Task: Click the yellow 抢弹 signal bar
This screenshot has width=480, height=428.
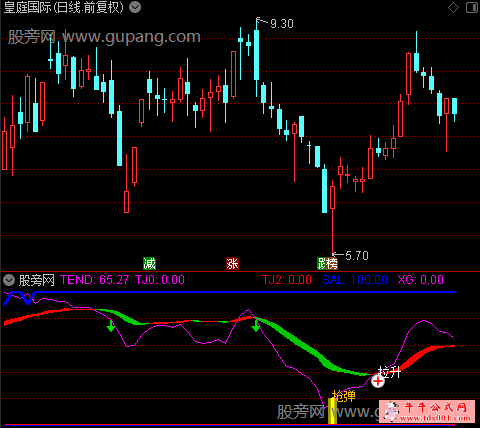Action: tap(332, 411)
